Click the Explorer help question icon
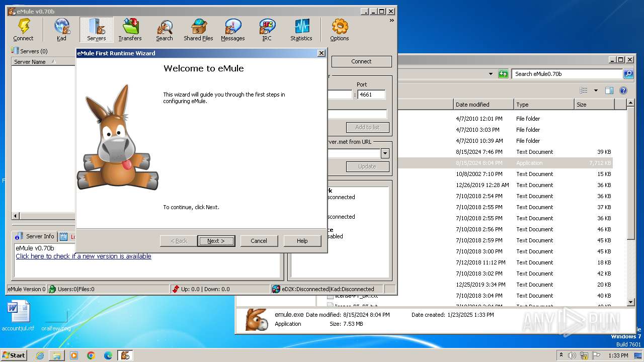Image resolution: width=644 pixels, height=362 pixels. pos(623,90)
